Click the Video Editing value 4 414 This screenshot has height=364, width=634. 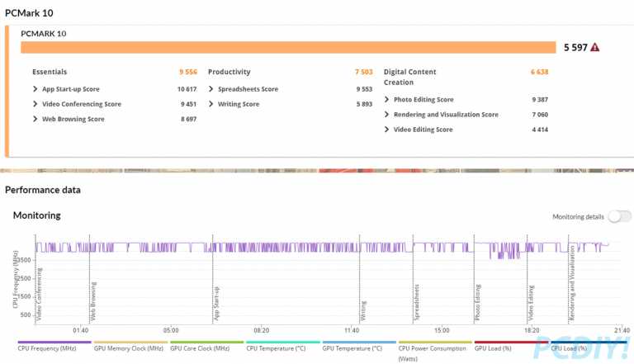click(540, 130)
